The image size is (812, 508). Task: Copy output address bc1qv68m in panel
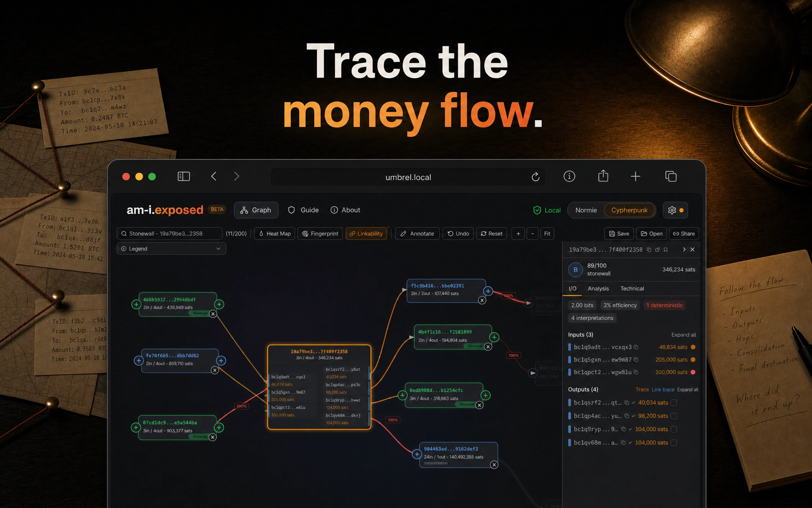tap(623, 443)
